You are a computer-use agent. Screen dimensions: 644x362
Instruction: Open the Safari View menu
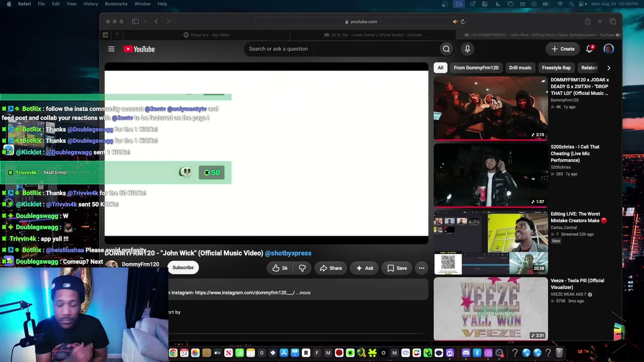(71, 4)
